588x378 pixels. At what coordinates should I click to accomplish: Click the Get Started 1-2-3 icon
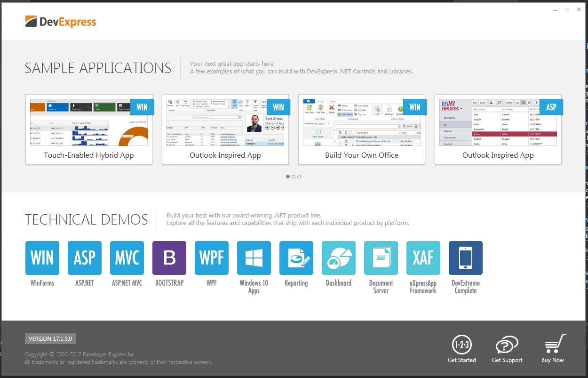461,345
